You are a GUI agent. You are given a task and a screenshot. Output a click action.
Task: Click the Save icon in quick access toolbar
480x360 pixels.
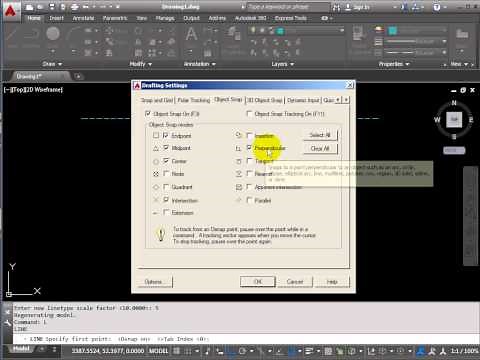tap(52, 7)
